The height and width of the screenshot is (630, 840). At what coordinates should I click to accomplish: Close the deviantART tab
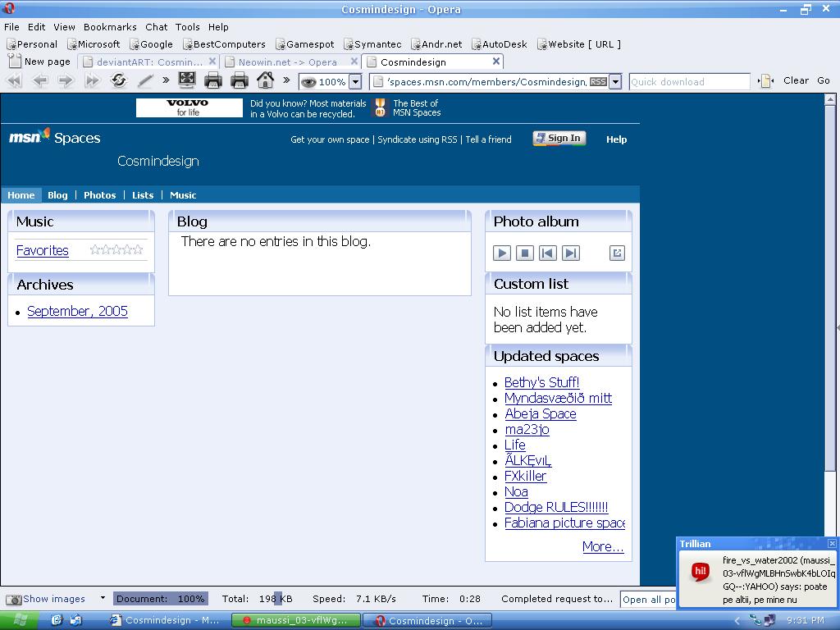212,62
